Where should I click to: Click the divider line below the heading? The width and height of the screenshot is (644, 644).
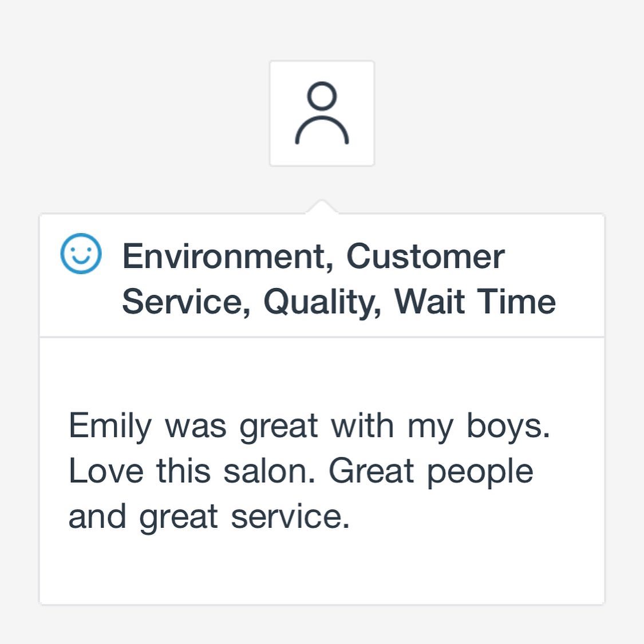(x=322, y=337)
